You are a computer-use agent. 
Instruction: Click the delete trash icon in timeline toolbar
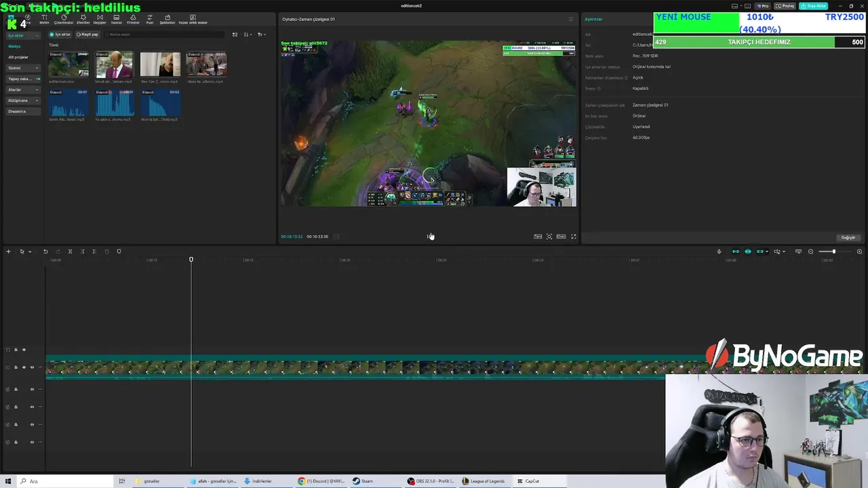(x=106, y=251)
